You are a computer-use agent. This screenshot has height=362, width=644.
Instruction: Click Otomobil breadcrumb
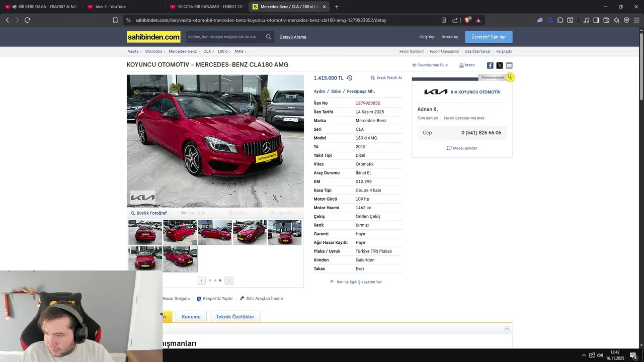coord(153,51)
